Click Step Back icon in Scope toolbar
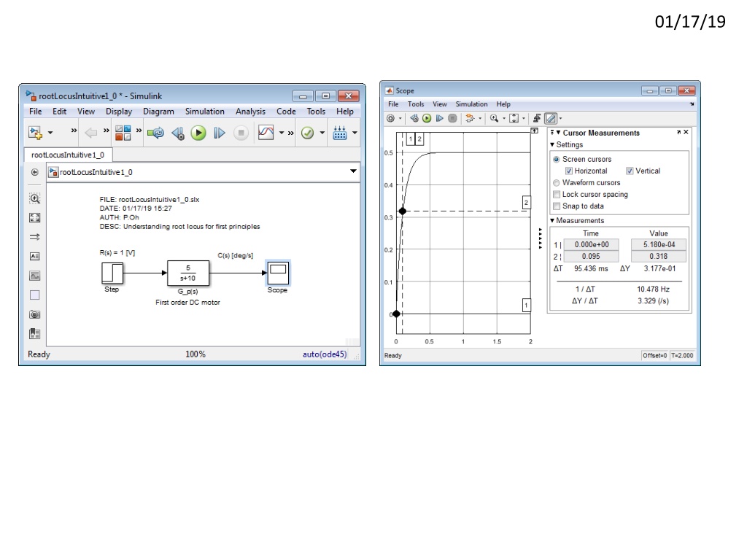The height and width of the screenshot is (560, 747). [x=414, y=118]
